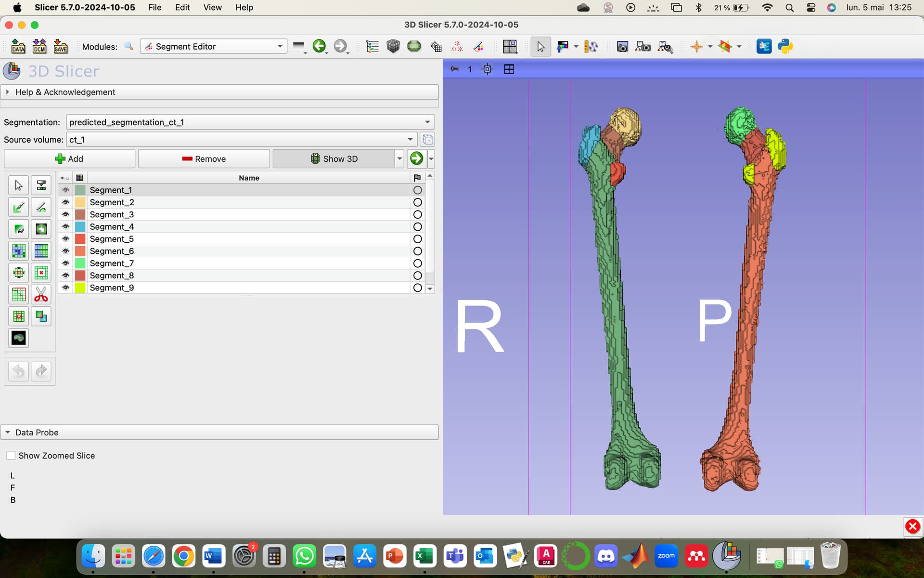Image resolution: width=924 pixels, height=578 pixels.
Task: Open the Extensions Manager icon
Action: pyautogui.click(x=764, y=46)
